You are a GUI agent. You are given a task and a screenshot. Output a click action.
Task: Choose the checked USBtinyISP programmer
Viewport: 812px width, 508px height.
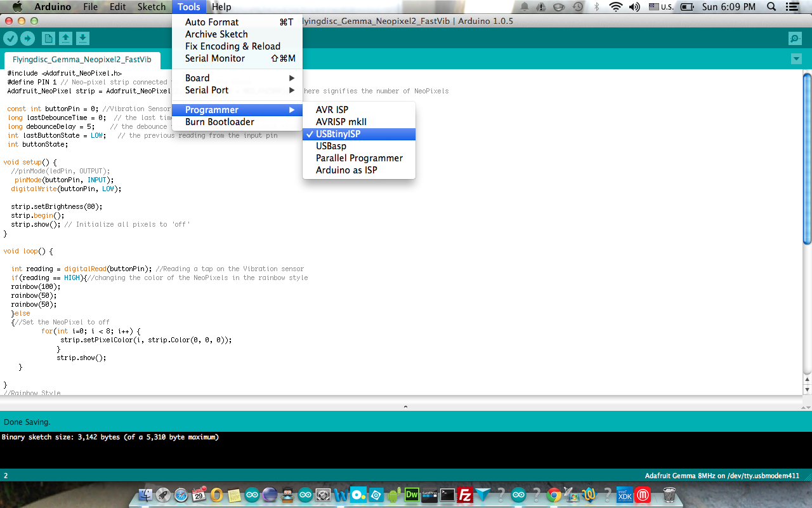pos(359,134)
